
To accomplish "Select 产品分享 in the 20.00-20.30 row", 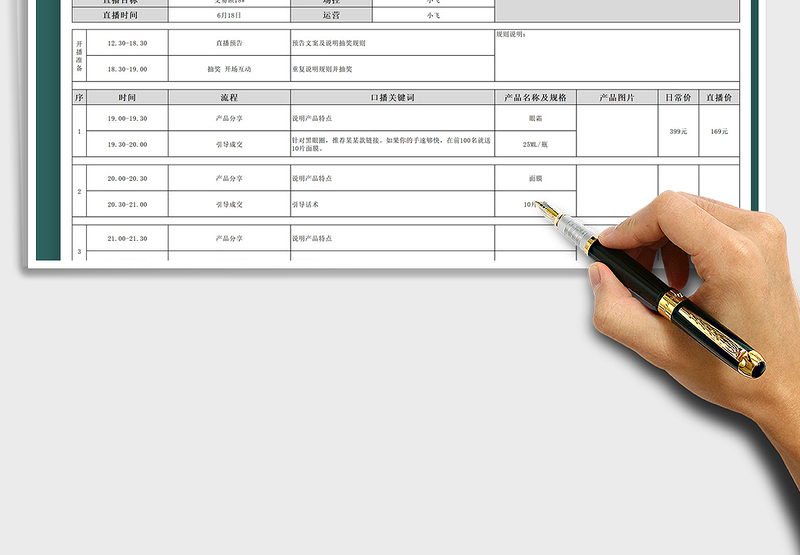I will tap(229, 178).
